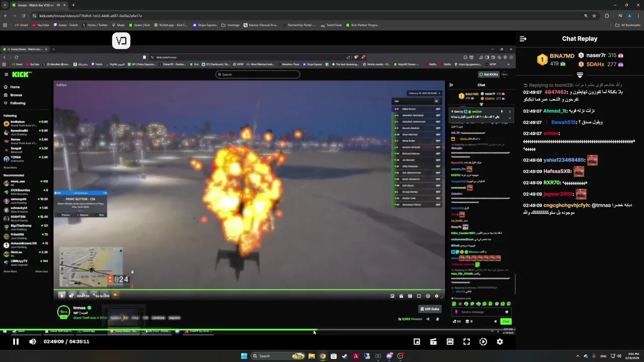Open the Kick Partner Program bookmark

[362, 25]
